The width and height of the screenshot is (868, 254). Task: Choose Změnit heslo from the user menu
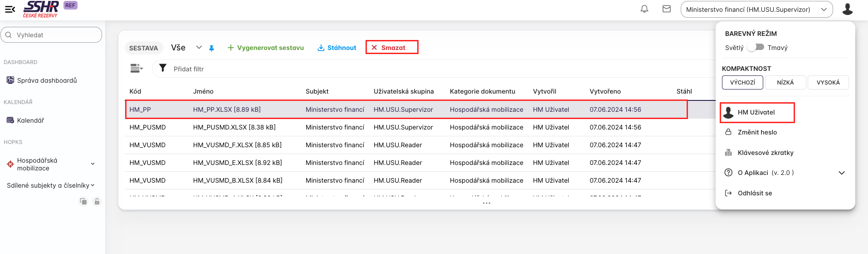(x=757, y=132)
